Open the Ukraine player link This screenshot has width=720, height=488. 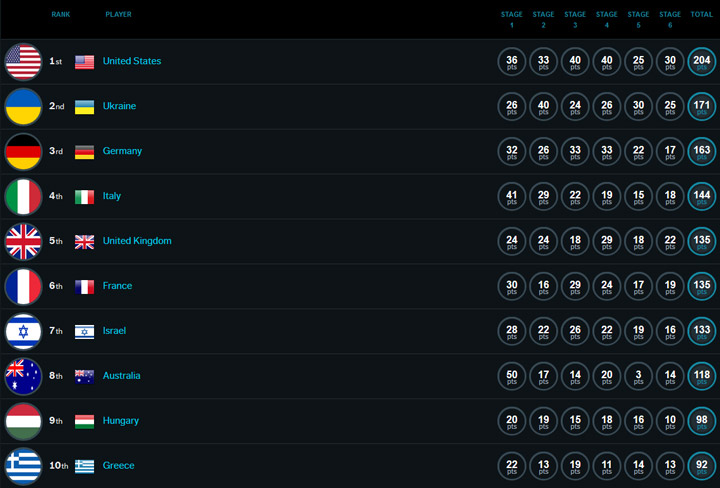pos(119,106)
